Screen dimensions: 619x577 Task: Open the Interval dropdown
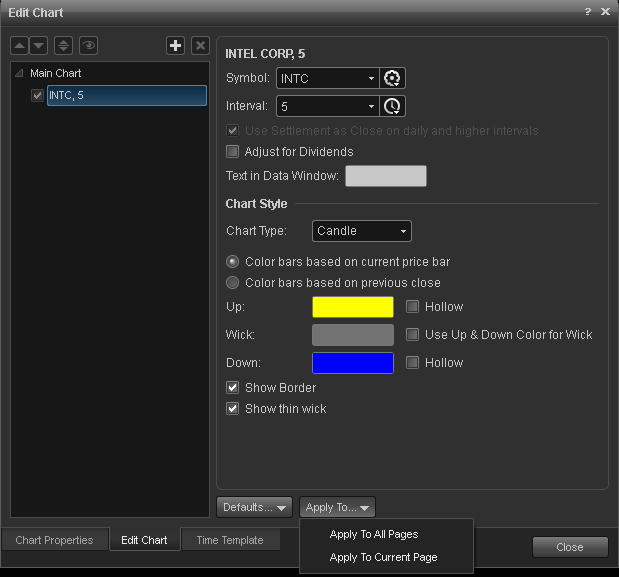328,106
